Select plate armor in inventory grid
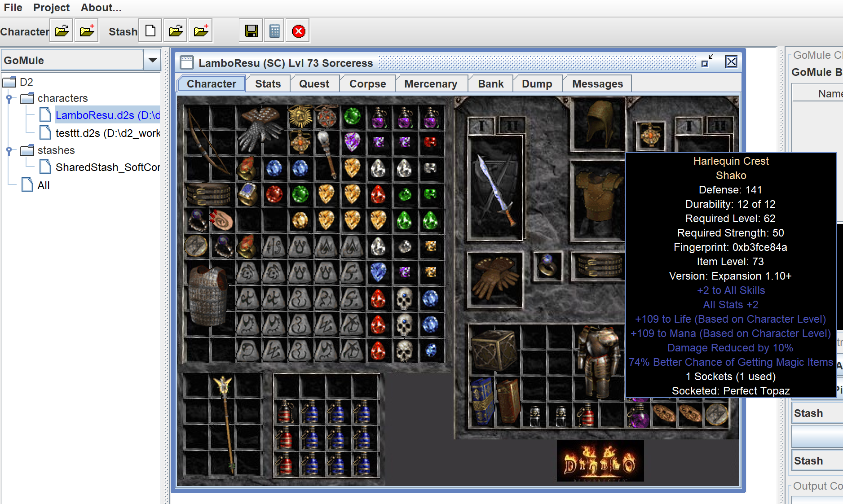843x504 pixels. (x=598, y=362)
